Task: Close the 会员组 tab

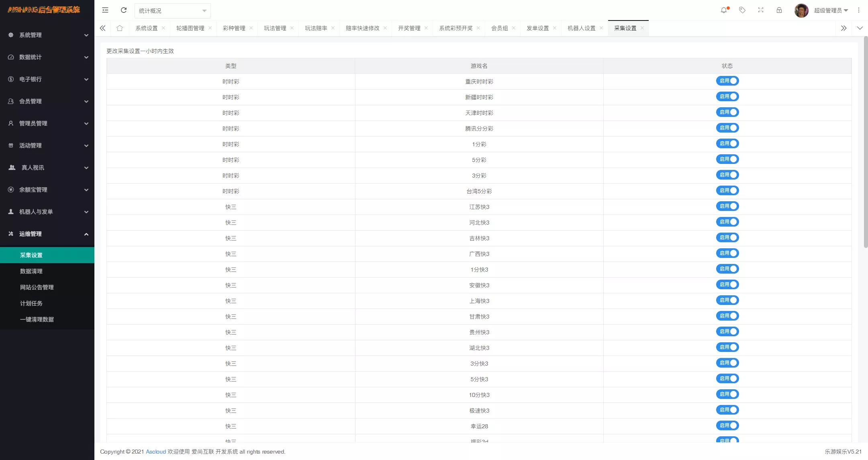Action: coord(514,28)
